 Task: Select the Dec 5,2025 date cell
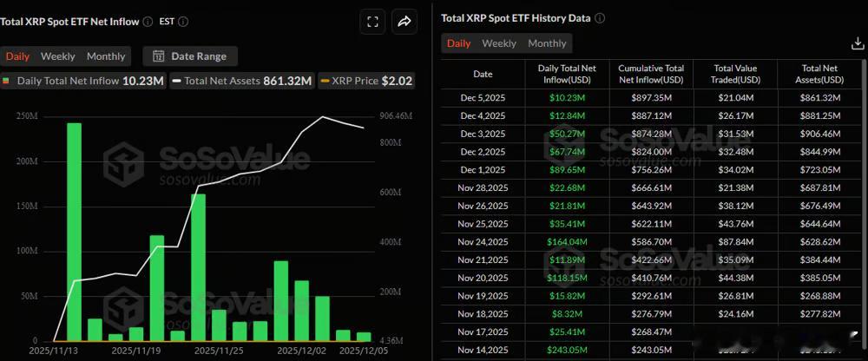pyautogui.click(x=483, y=97)
